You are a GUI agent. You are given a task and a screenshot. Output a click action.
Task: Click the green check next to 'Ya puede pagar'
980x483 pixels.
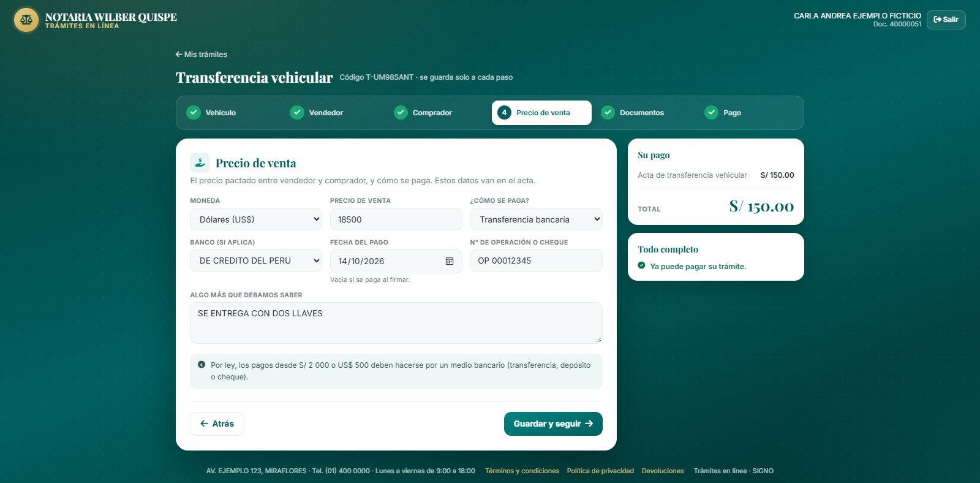tap(641, 266)
